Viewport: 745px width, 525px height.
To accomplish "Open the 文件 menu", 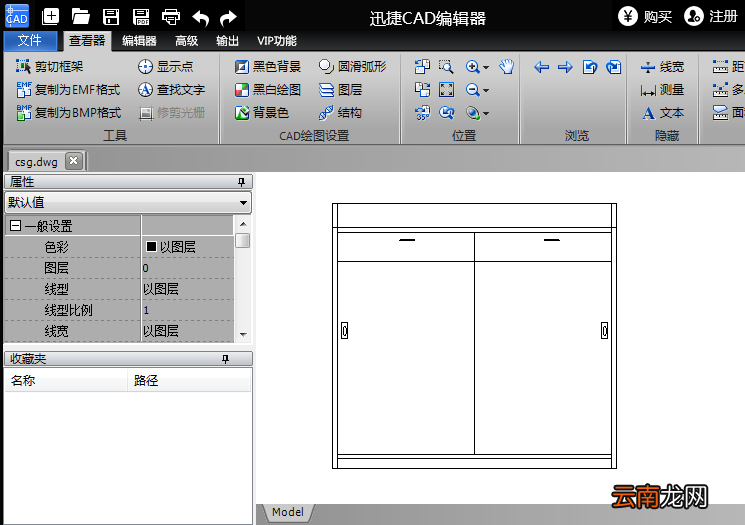I will 30,40.
